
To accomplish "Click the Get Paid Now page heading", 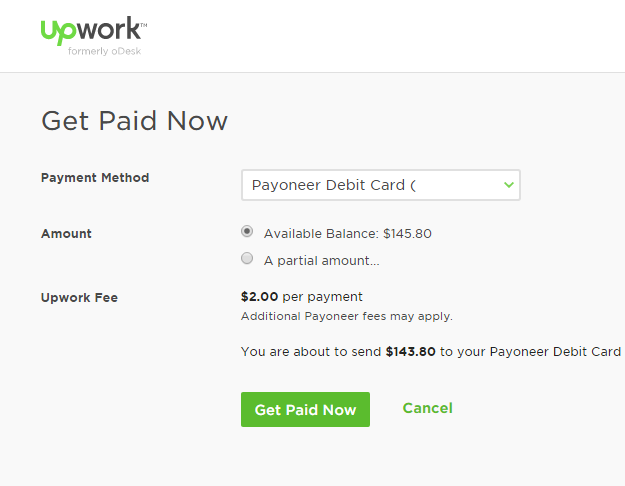I will tap(134, 121).
